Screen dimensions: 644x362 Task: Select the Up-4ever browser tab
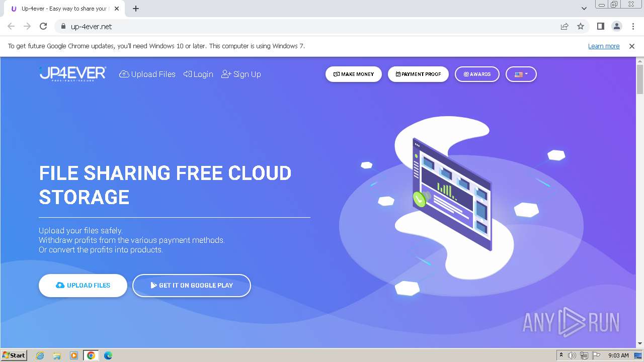pos(65,9)
